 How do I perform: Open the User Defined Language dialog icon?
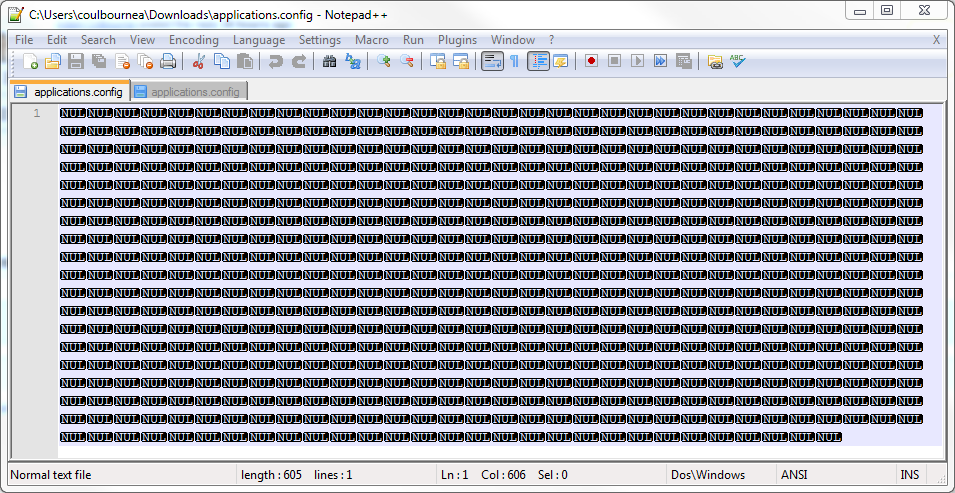561,61
